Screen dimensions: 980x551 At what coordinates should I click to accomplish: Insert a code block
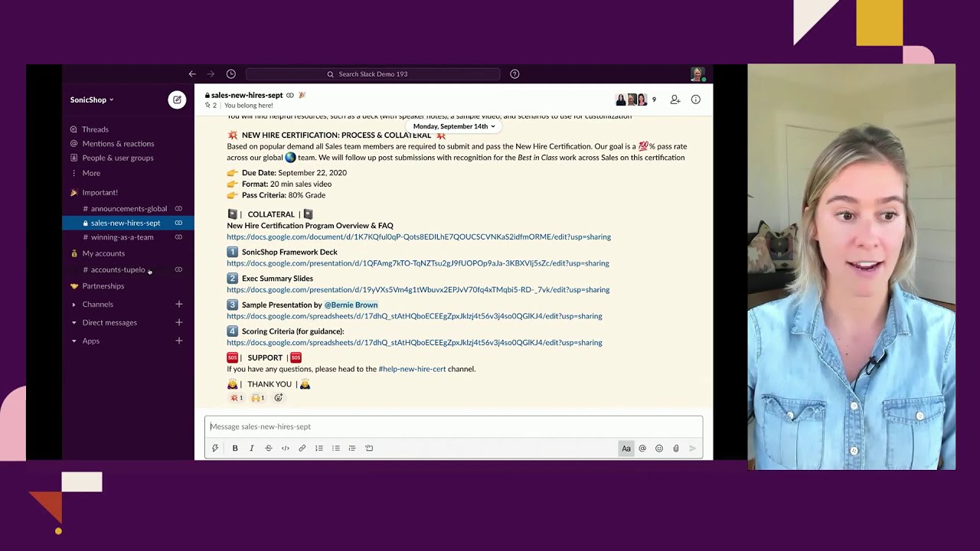click(x=369, y=448)
